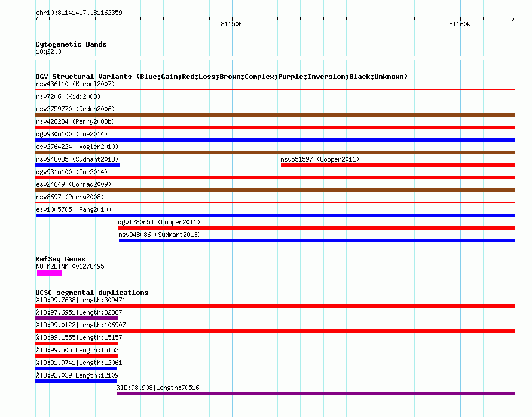Click the magenta NUTM2B gene block

(x=49, y=273)
